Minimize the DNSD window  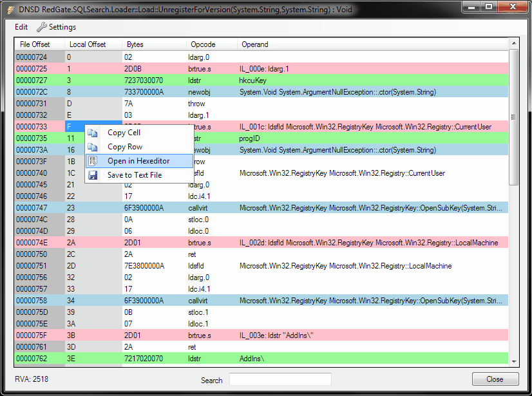click(x=471, y=6)
